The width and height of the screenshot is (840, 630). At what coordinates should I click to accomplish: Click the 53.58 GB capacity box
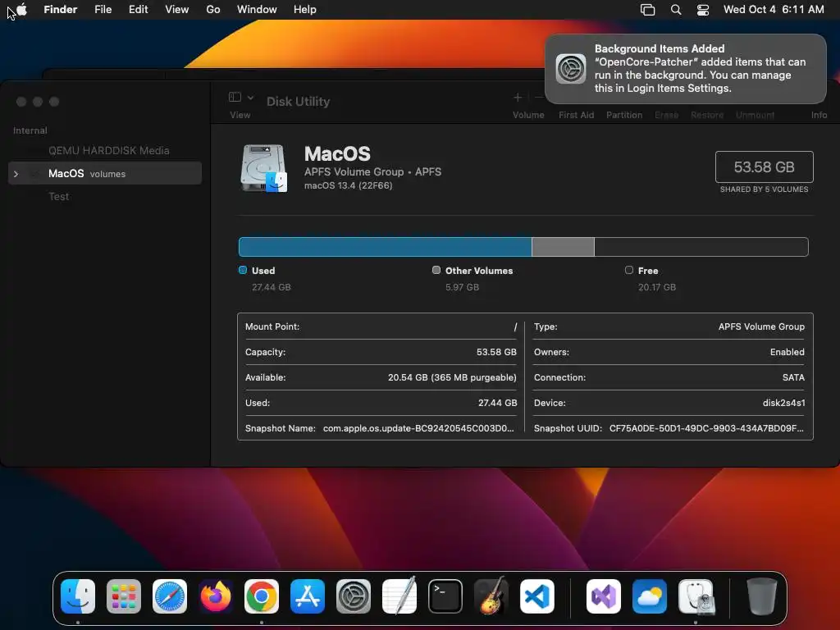tap(764, 167)
